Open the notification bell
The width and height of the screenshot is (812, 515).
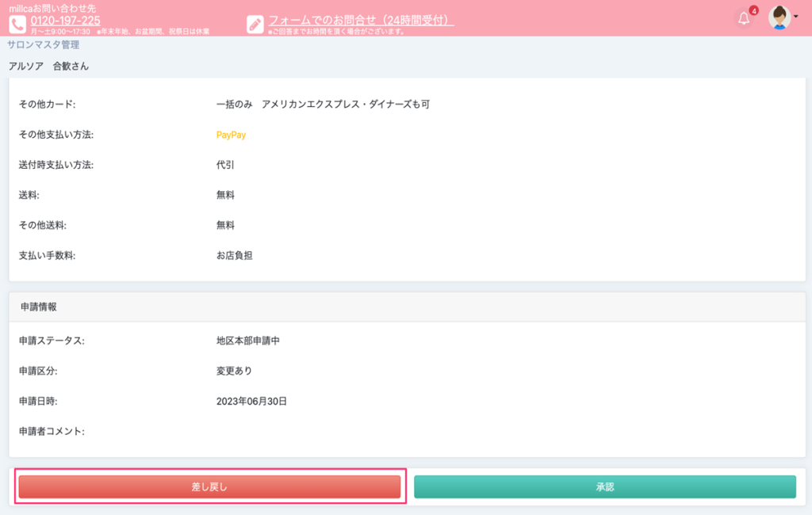click(744, 19)
